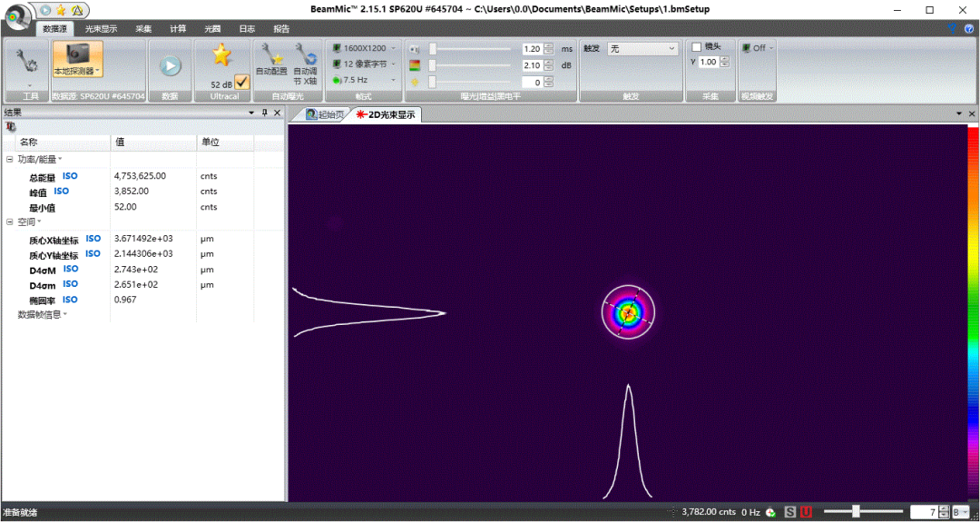This screenshot has width=980, height=522.
Task: Open the 1600X1200 resolution dropdown
Action: tap(365, 48)
